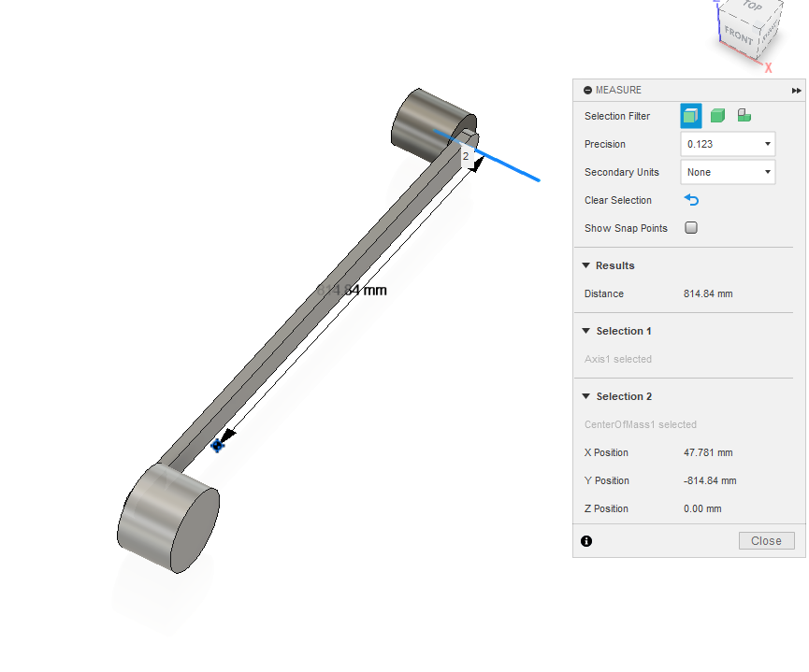Image resolution: width=809 pixels, height=672 pixels.
Task: Collapse the Selection 1 section
Action: pos(585,331)
